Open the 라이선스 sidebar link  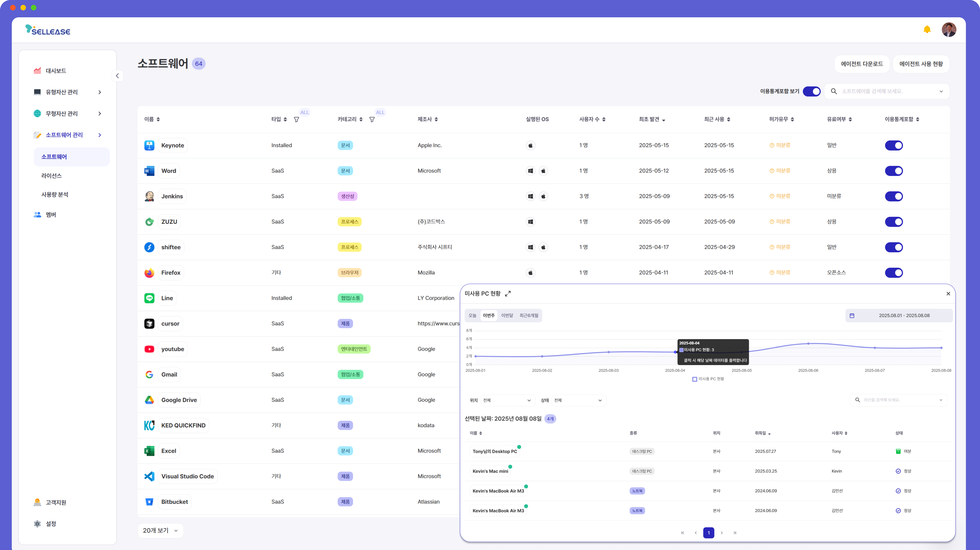pyautogui.click(x=51, y=175)
